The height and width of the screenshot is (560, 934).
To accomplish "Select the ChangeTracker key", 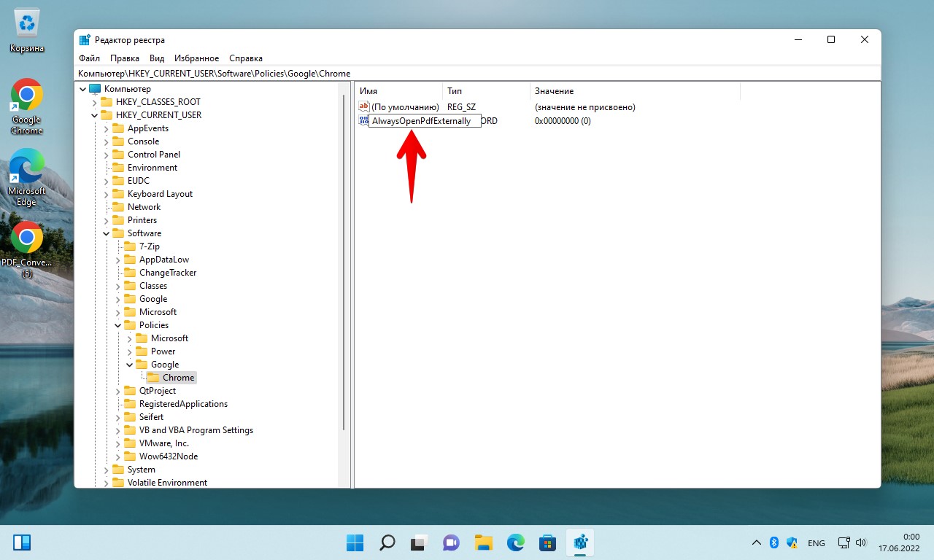I will point(168,273).
